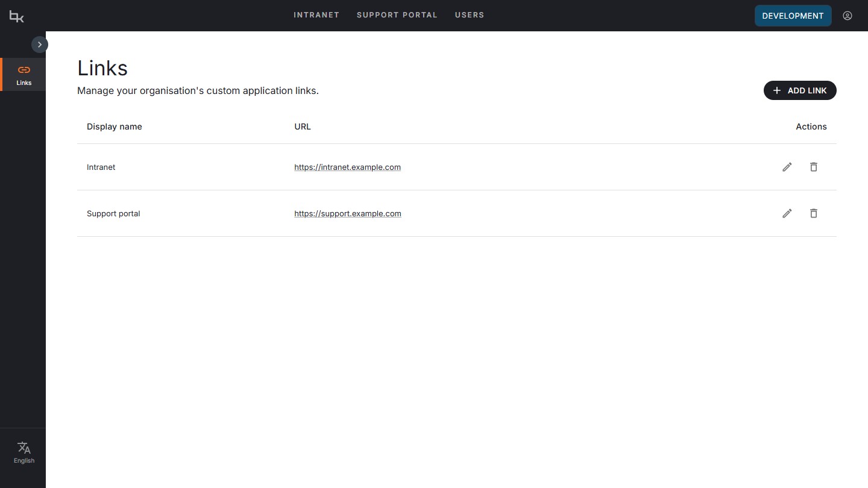The height and width of the screenshot is (488, 868).
Task: Edit the Support portal link
Action: (787, 213)
